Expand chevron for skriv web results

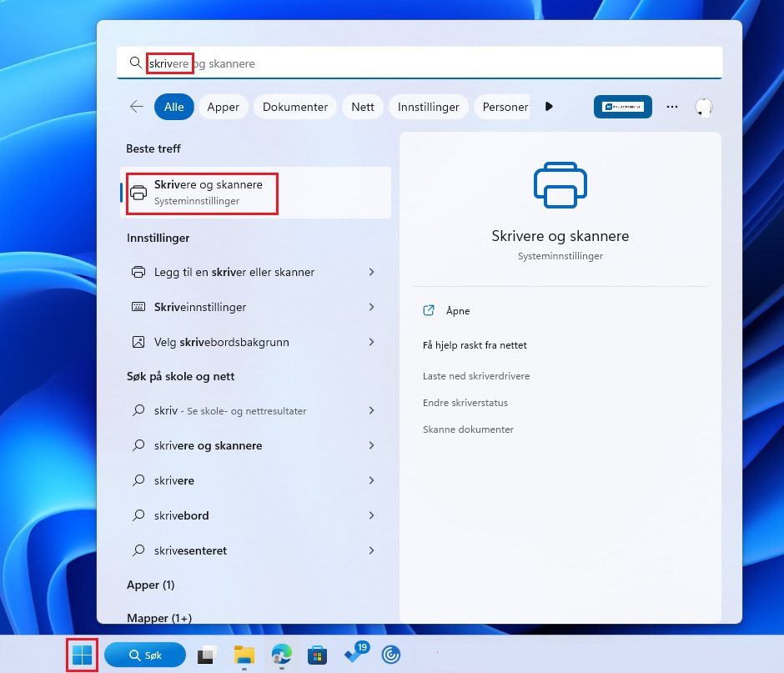tap(371, 410)
